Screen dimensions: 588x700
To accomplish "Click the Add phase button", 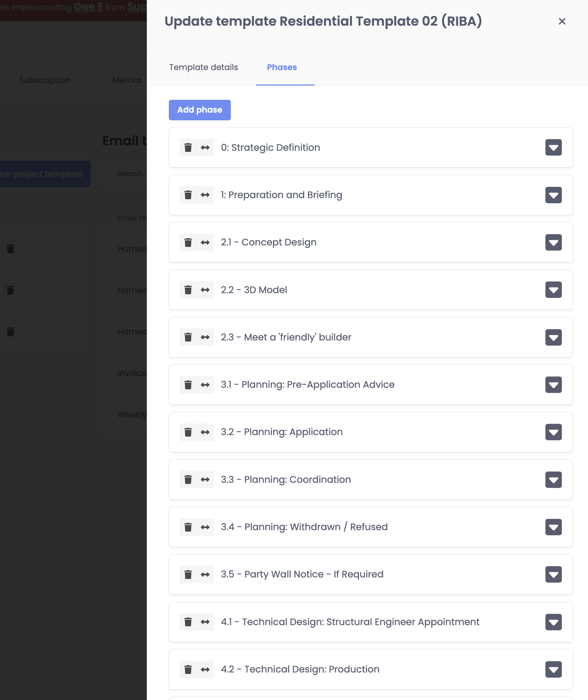I will click(x=200, y=110).
